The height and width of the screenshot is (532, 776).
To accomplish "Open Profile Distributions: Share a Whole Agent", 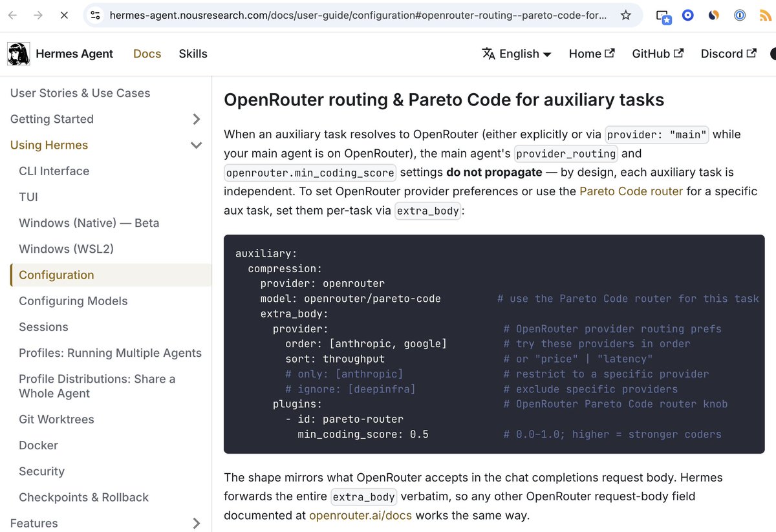I will click(x=97, y=386).
